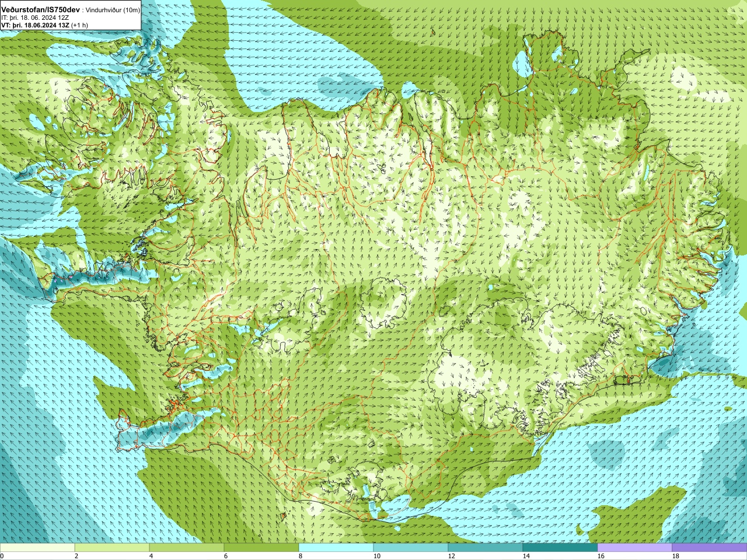Click the pale yellow 0–2 legend swatch
Viewport: 747px width, 560px height.
tap(37, 548)
